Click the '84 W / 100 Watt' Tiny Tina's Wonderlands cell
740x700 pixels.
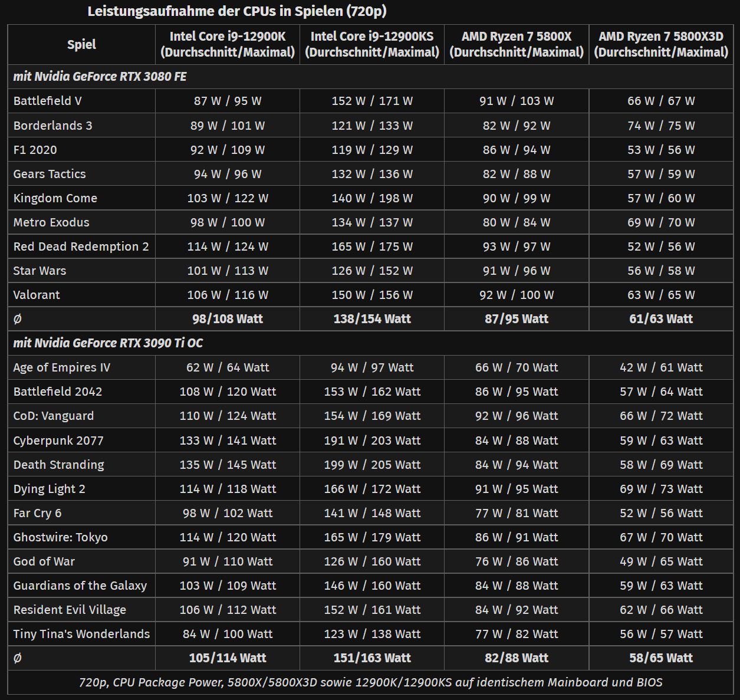[x=228, y=634]
